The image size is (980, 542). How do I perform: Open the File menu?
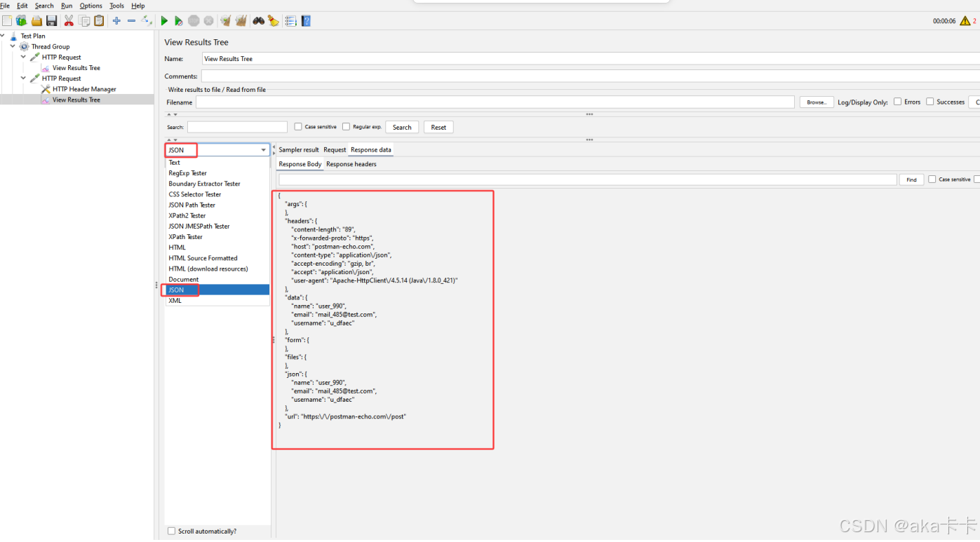5,6
